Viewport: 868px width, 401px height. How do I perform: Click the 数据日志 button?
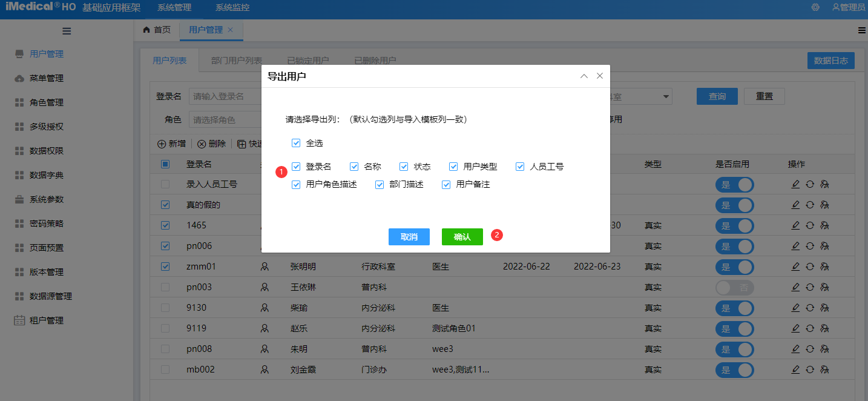coord(830,60)
